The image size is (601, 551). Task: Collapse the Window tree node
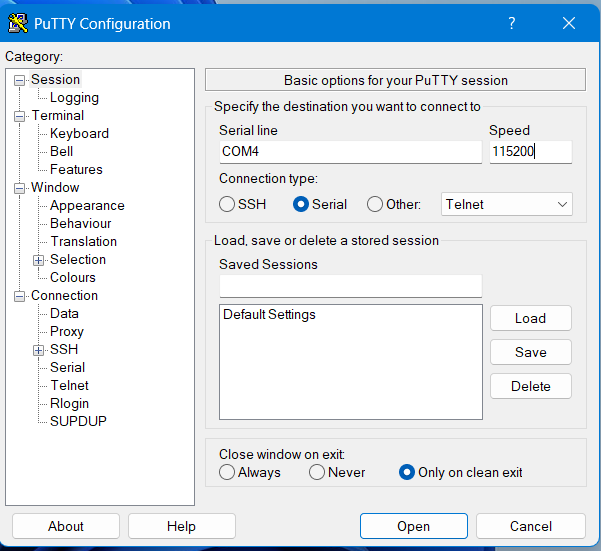click(x=19, y=189)
